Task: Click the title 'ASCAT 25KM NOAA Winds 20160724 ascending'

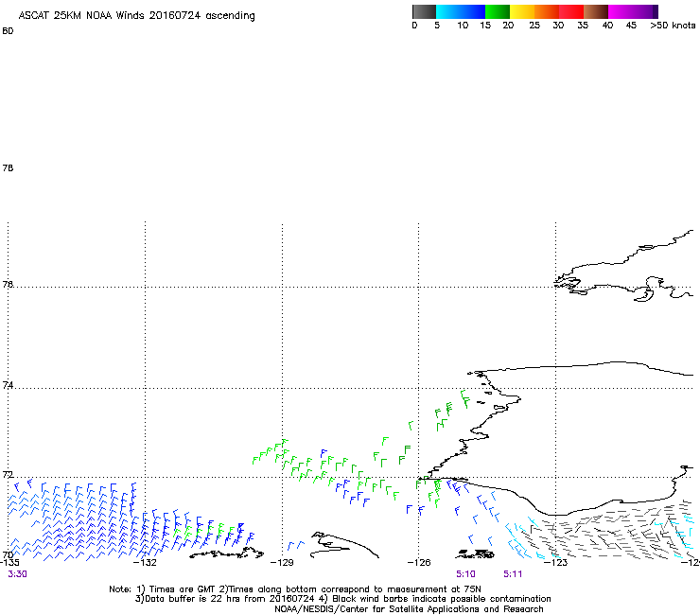Action: (136, 16)
